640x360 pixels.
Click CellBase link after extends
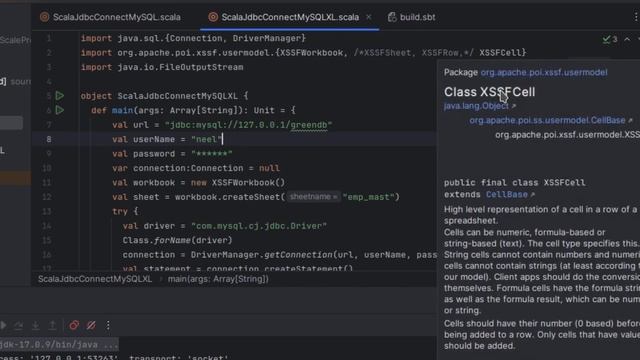pyautogui.click(x=507, y=195)
